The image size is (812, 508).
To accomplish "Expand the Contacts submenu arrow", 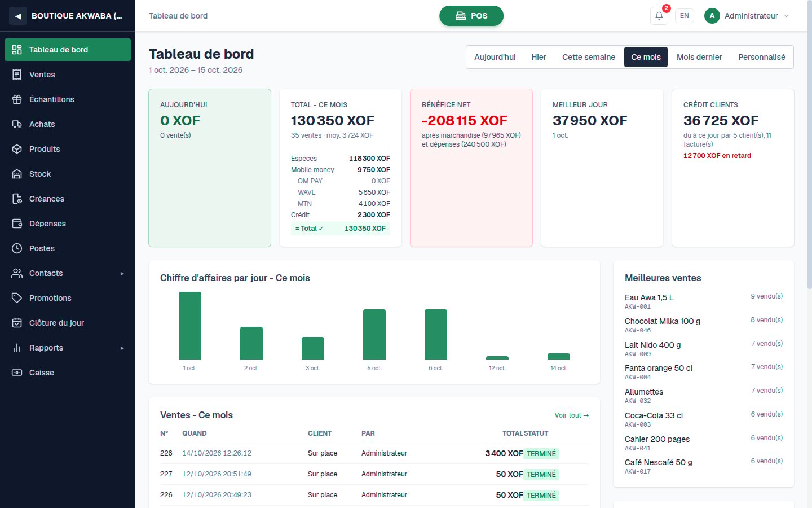I will point(122,274).
